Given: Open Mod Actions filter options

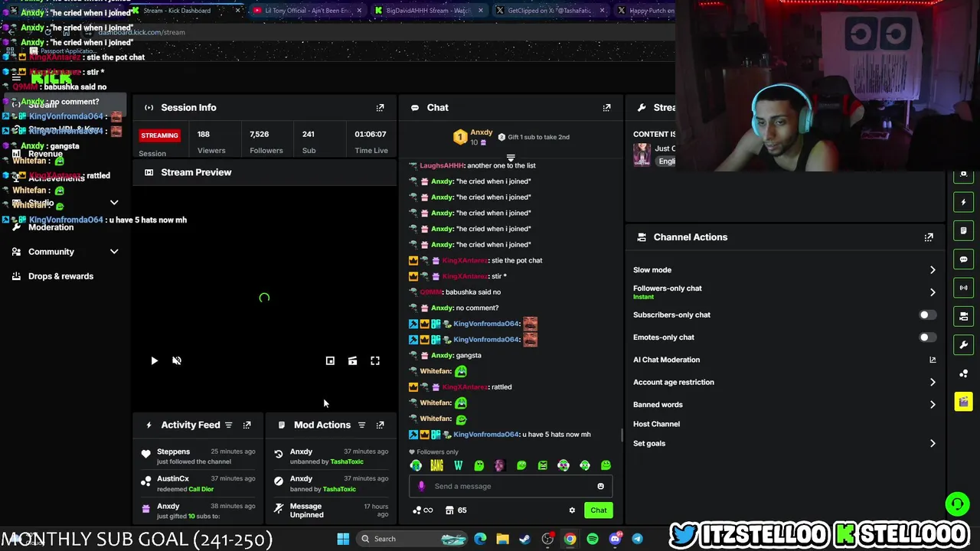Looking at the screenshot, I should pyautogui.click(x=361, y=425).
